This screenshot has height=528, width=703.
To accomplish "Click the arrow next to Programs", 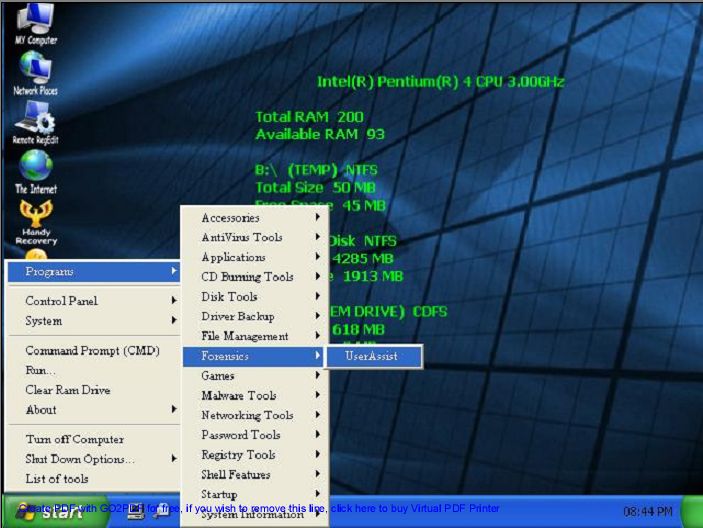I will pos(174,271).
